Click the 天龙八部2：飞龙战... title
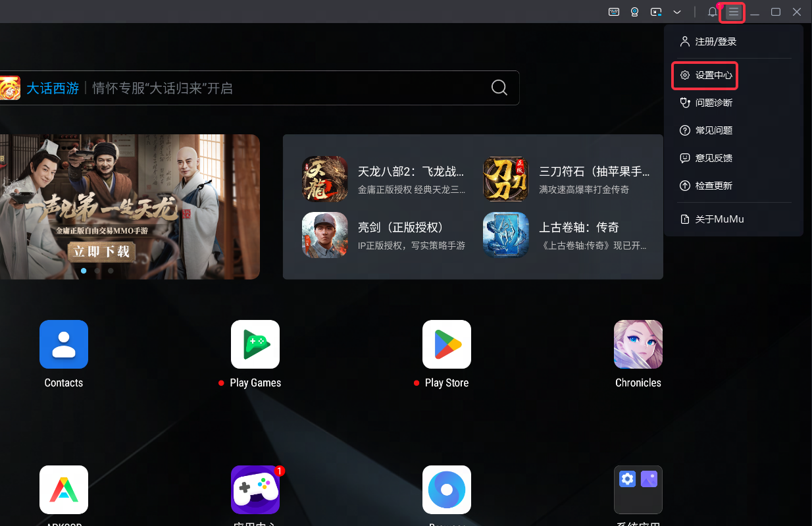The width and height of the screenshot is (812, 526). tap(411, 172)
